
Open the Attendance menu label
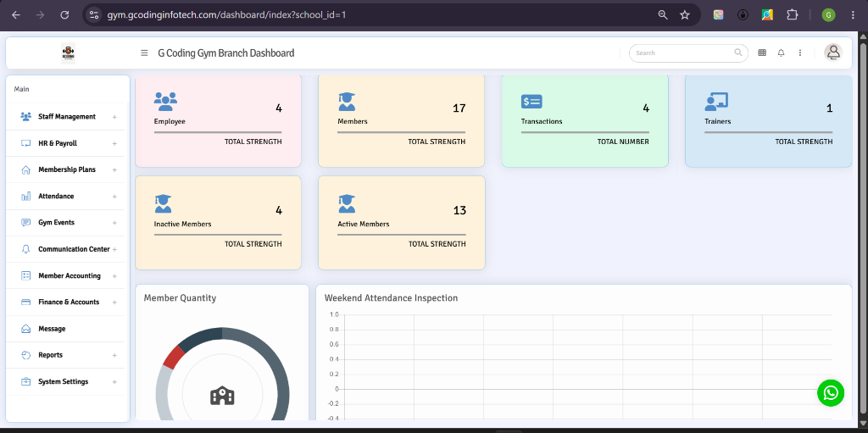pos(56,197)
